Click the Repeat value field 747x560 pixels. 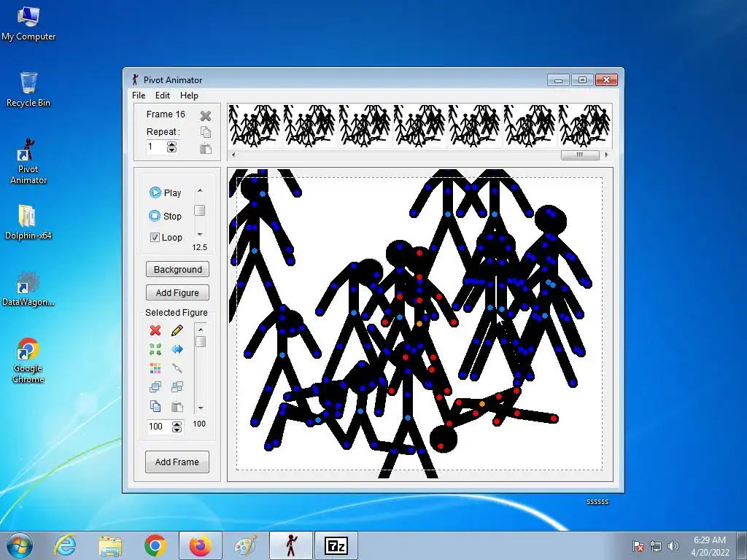coord(156,147)
